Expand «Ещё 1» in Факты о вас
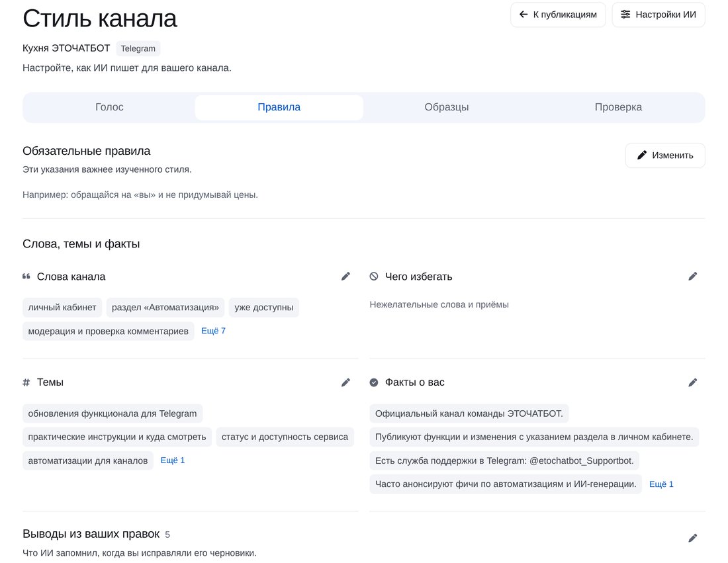Screen dimensions: 728x563 661,484
